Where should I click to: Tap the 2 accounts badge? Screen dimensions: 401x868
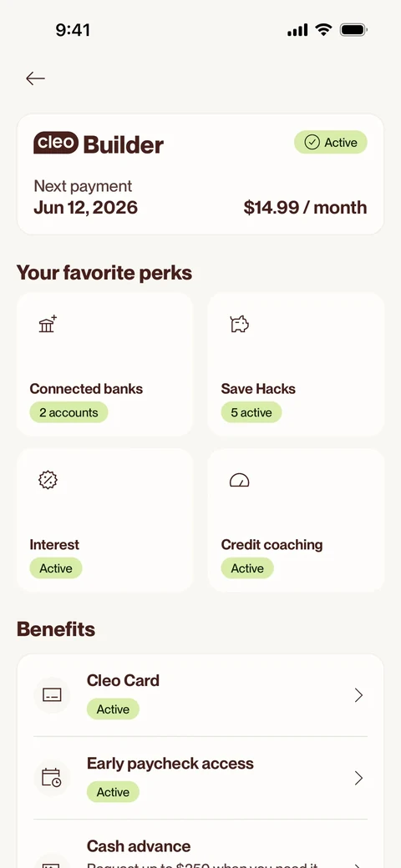click(x=69, y=412)
